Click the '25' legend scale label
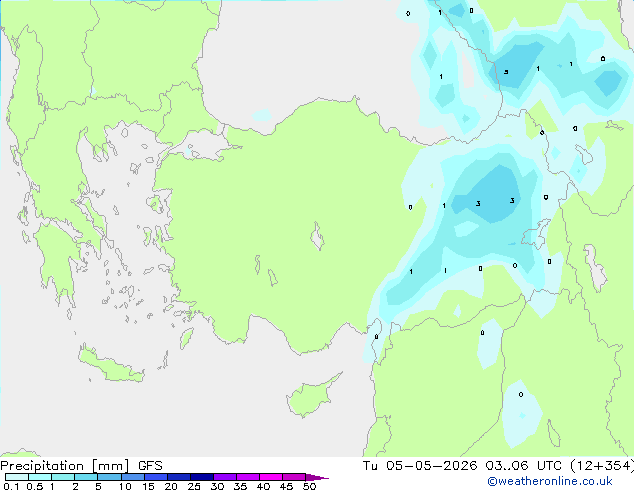Image resolution: width=634 pixels, height=490 pixels. (x=194, y=486)
